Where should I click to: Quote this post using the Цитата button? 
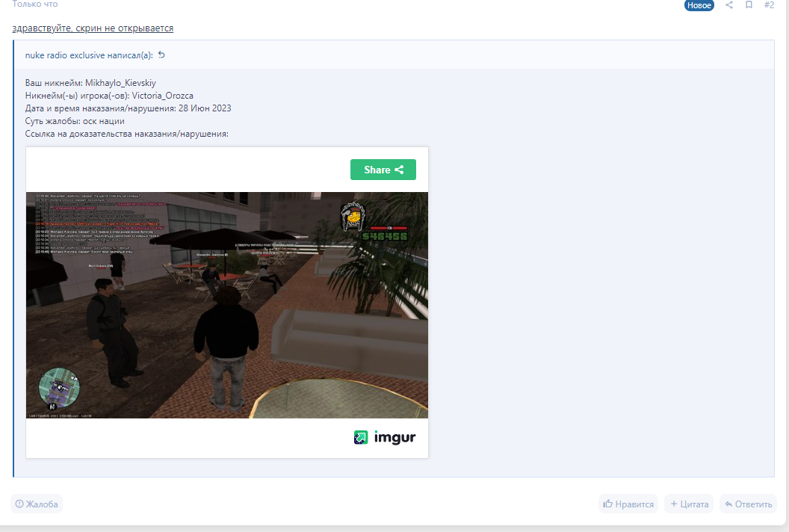coord(688,504)
